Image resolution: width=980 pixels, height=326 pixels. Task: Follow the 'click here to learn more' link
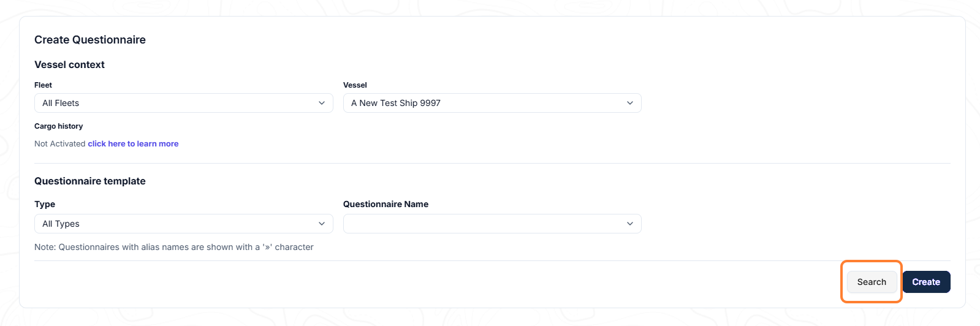point(133,143)
